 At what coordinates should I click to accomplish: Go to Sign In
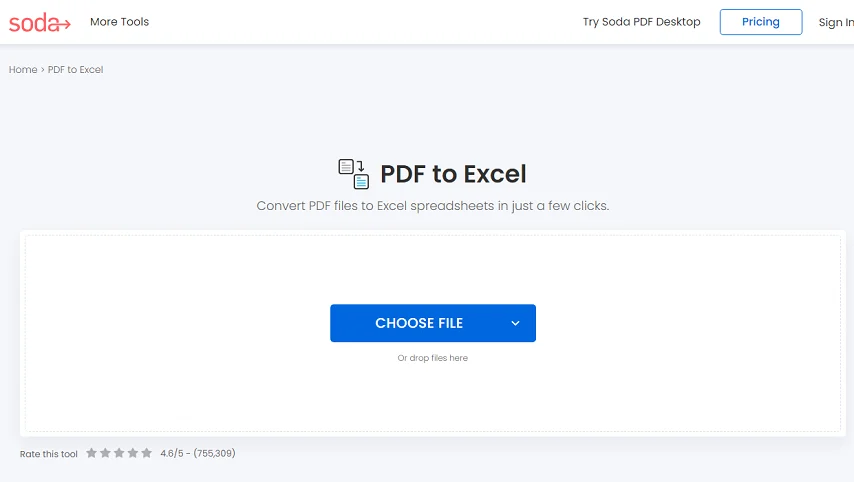point(836,22)
